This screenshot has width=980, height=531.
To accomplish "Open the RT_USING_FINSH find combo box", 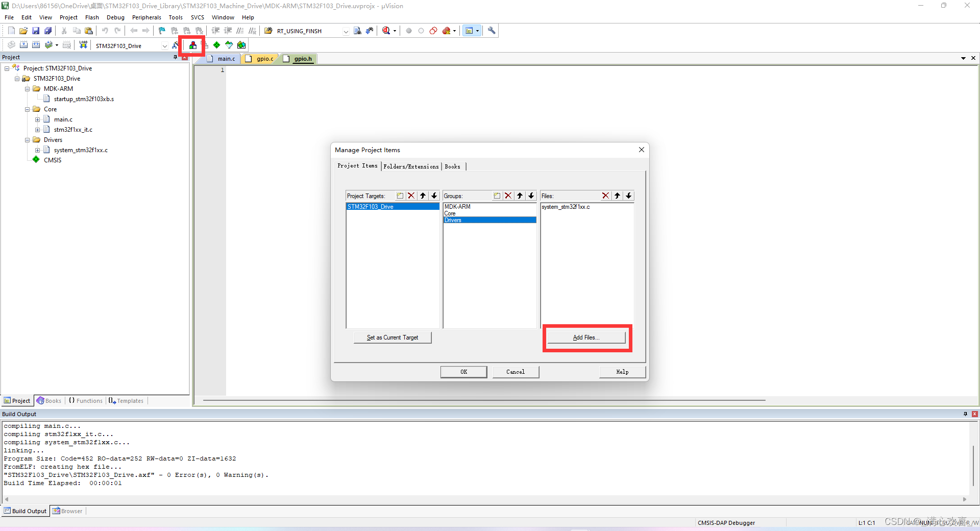I will click(x=346, y=31).
